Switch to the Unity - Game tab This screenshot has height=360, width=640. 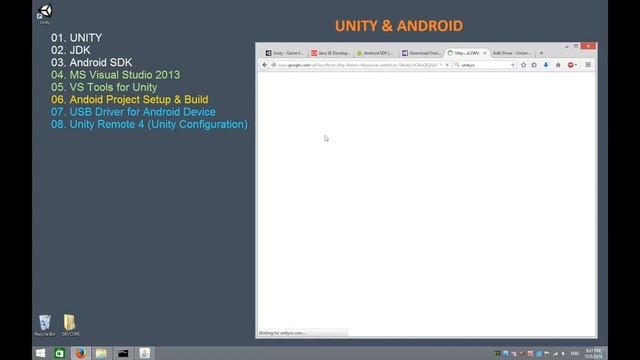(284, 53)
